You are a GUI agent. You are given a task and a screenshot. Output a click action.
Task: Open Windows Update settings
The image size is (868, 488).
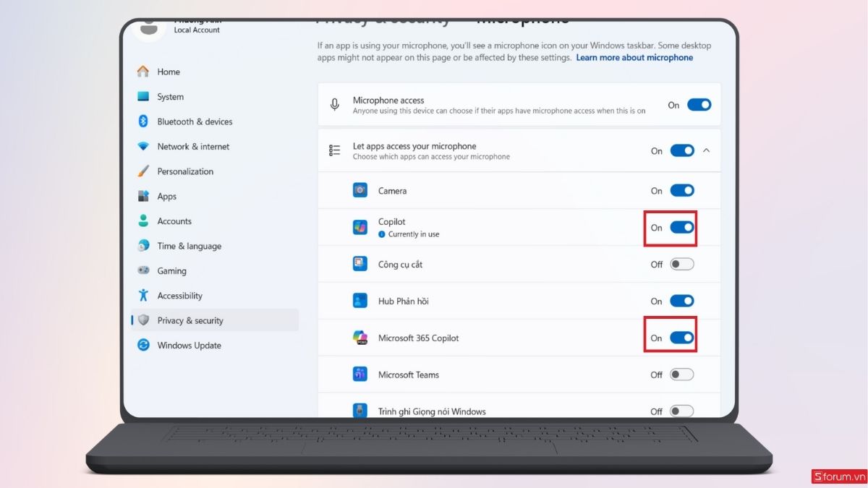(214, 346)
